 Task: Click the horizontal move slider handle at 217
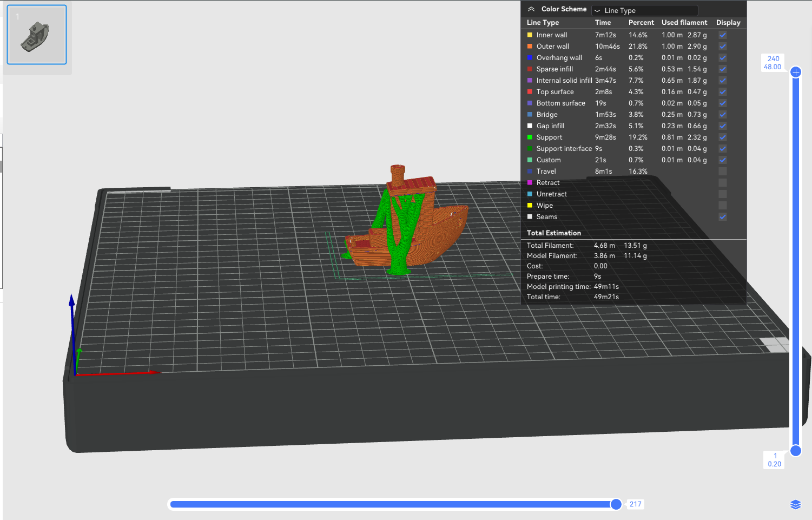tap(616, 504)
